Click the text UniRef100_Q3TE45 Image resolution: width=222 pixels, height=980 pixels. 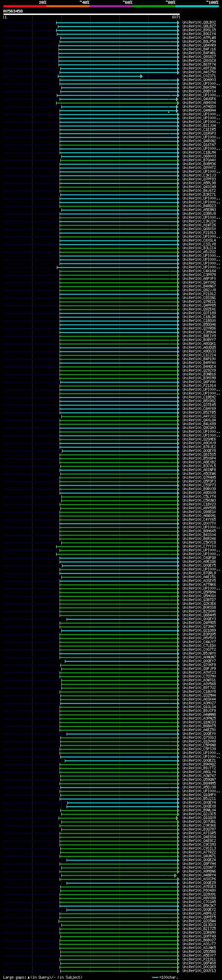click(x=199, y=405)
